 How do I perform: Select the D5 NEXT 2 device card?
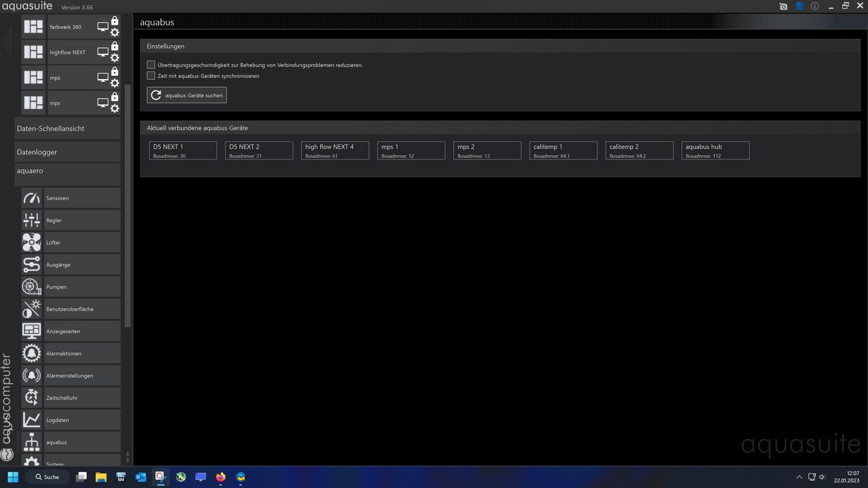[x=259, y=150]
